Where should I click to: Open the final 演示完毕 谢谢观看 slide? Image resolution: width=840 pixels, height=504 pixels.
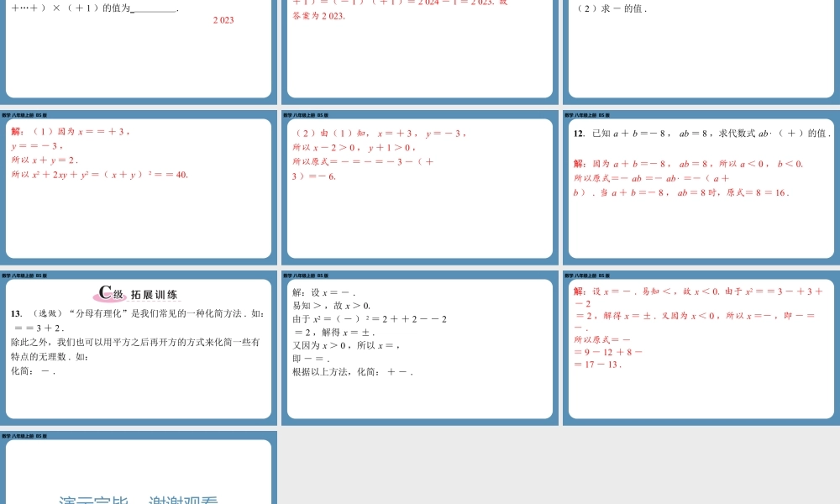[x=139, y=472]
